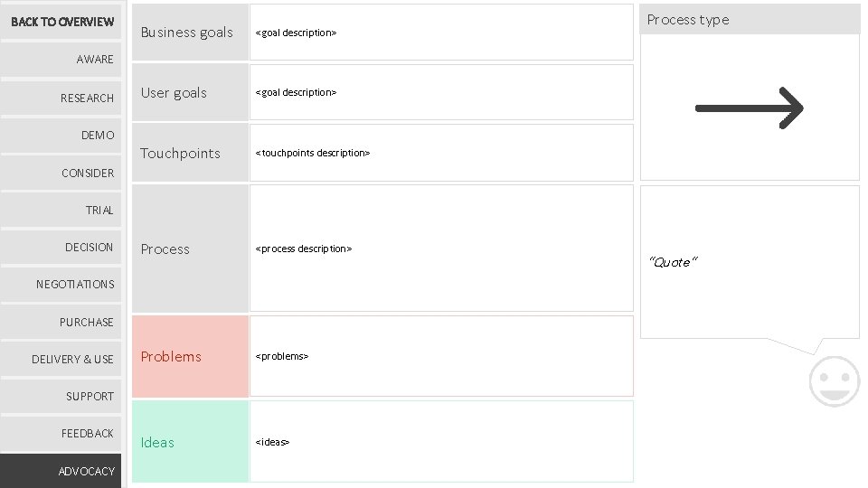Select the SUPPORT stage tab

pyautogui.click(x=61, y=396)
